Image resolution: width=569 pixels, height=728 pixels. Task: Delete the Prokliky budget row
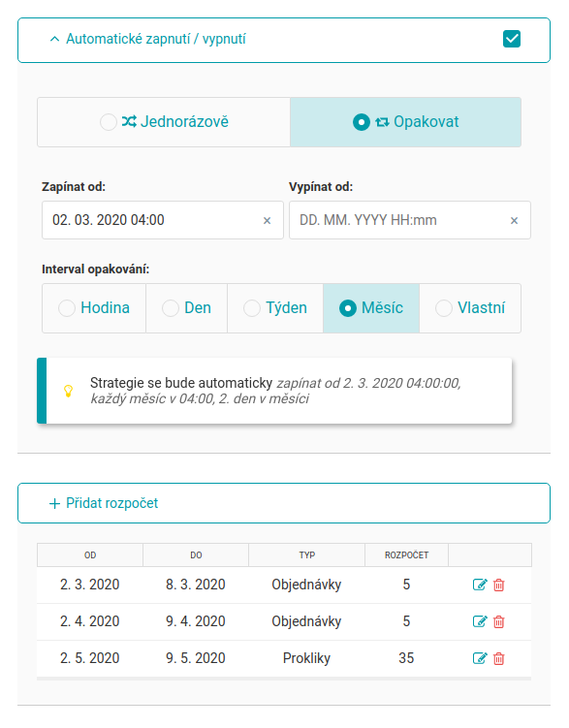point(499,658)
